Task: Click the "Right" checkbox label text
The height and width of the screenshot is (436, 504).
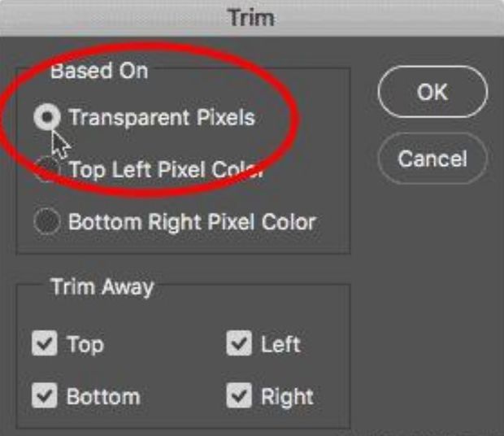Action: [x=287, y=397]
